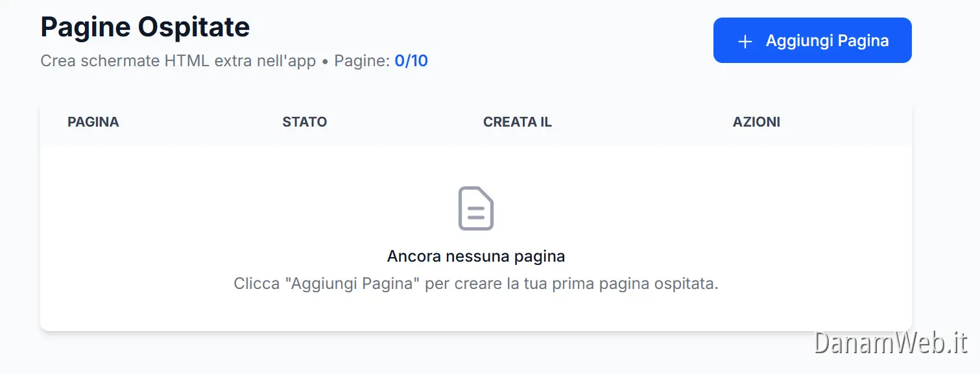Image resolution: width=980 pixels, height=374 pixels.
Task: Click the word 'Pagine' in the counter label
Action: point(359,60)
